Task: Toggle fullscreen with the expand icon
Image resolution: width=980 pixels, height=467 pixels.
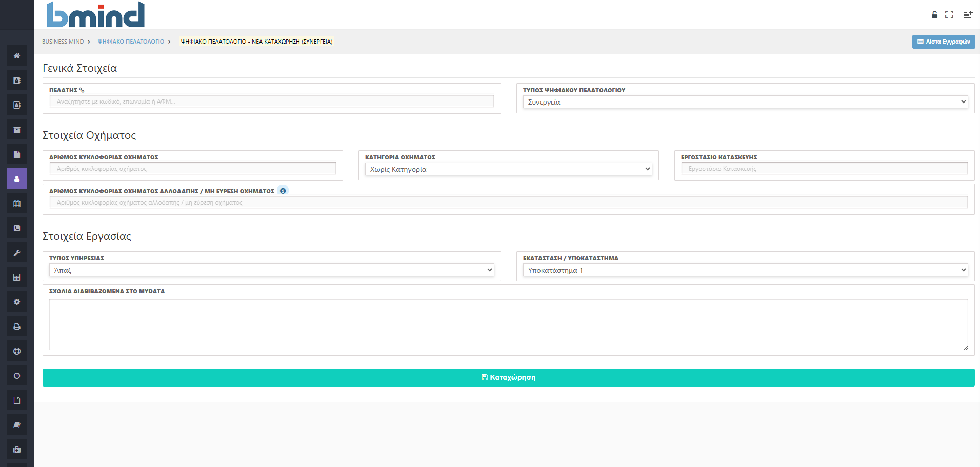Action: click(949, 15)
